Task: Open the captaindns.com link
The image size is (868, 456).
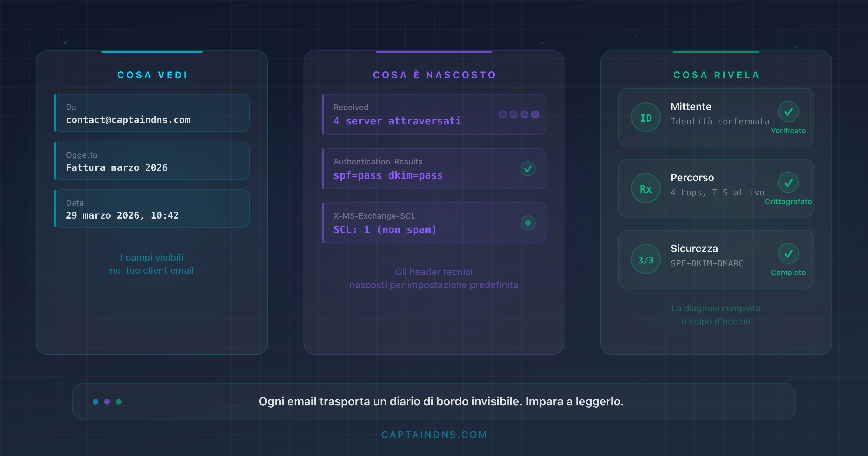Action: click(x=434, y=435)
